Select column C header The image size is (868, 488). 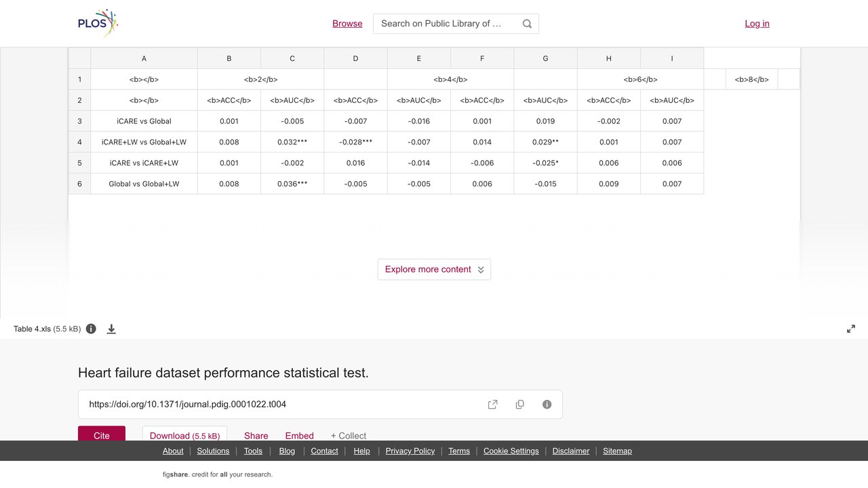(x=292, y=58)
